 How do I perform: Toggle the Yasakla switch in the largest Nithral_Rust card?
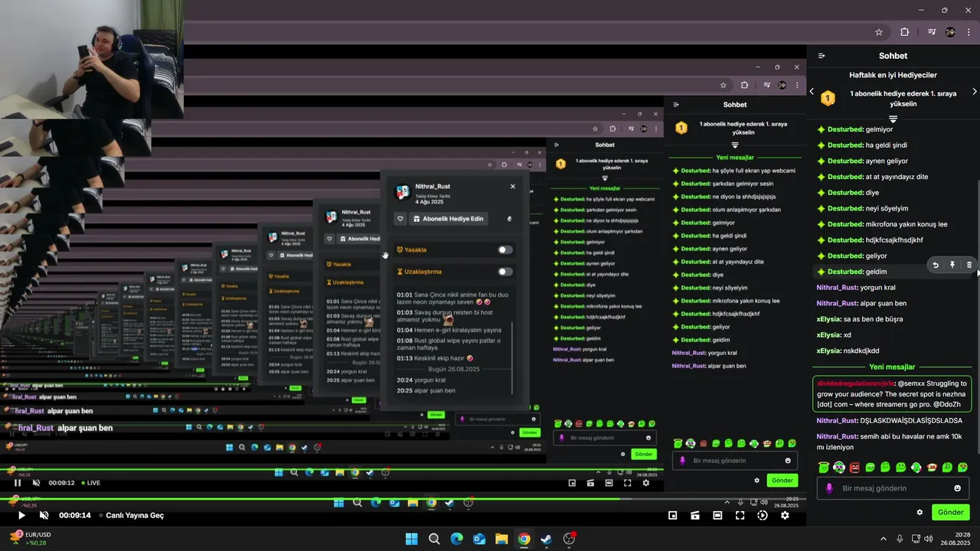point(505,249)
